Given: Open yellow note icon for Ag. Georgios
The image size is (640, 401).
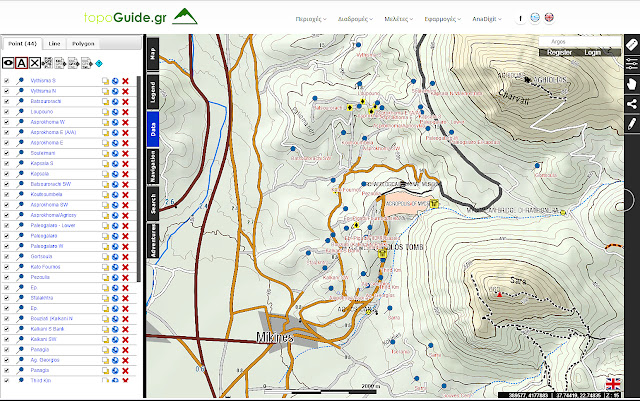Looking at the screenshot, I should 105,361.
